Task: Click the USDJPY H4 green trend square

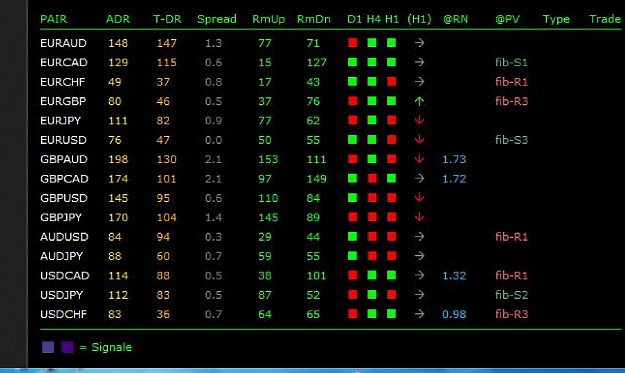Action: point(372,294)
